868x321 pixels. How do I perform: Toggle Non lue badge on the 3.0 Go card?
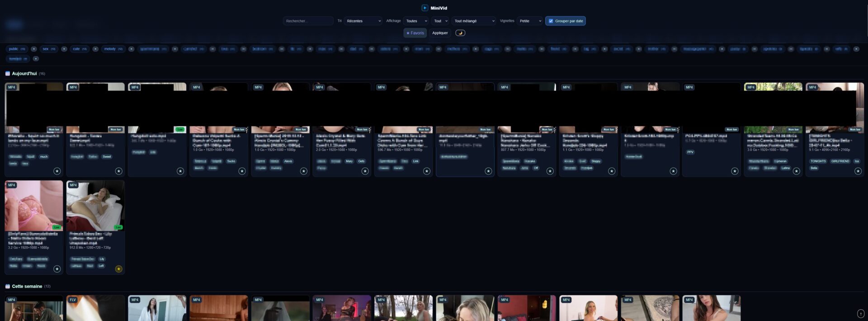coord(793,129)
